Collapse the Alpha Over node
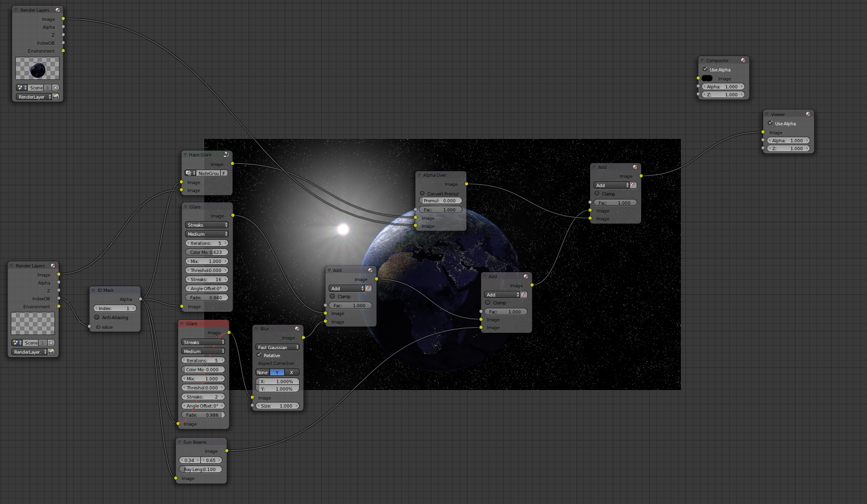Screen dimensions: 867x504 [x=419, y=175]
